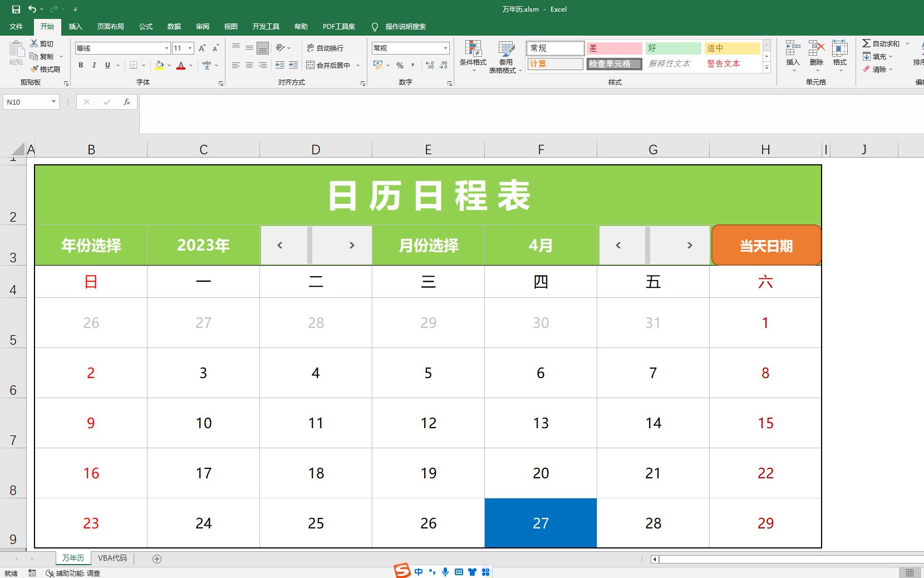The image size is (924, 578).
Task: Open the number format dropdown showing 常规
Action: pyautogui.click(x=444, y=48)
